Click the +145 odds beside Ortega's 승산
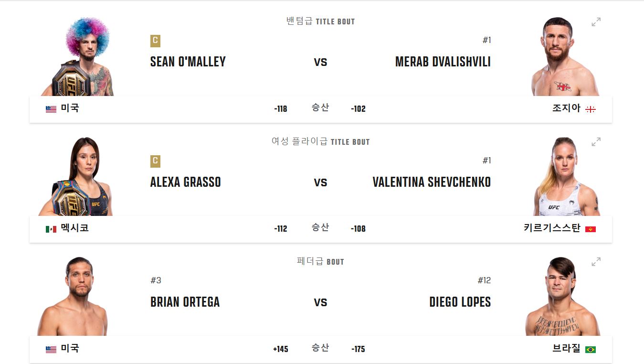Image resolution: width=644 pixels, height=364 pixels. 280,349
